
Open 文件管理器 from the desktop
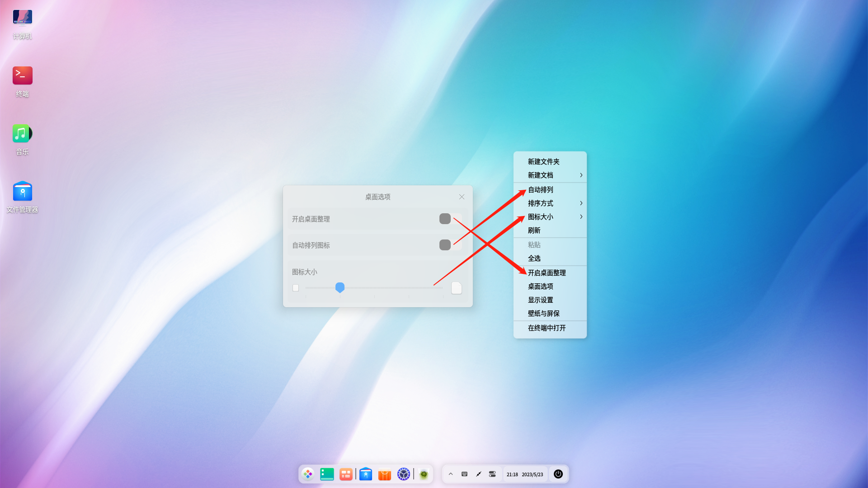coord(22,191)
